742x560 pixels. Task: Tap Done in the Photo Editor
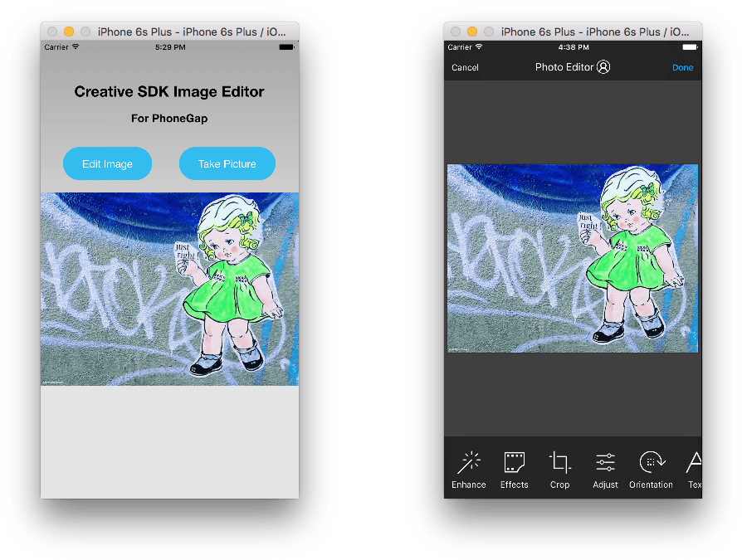682,68
